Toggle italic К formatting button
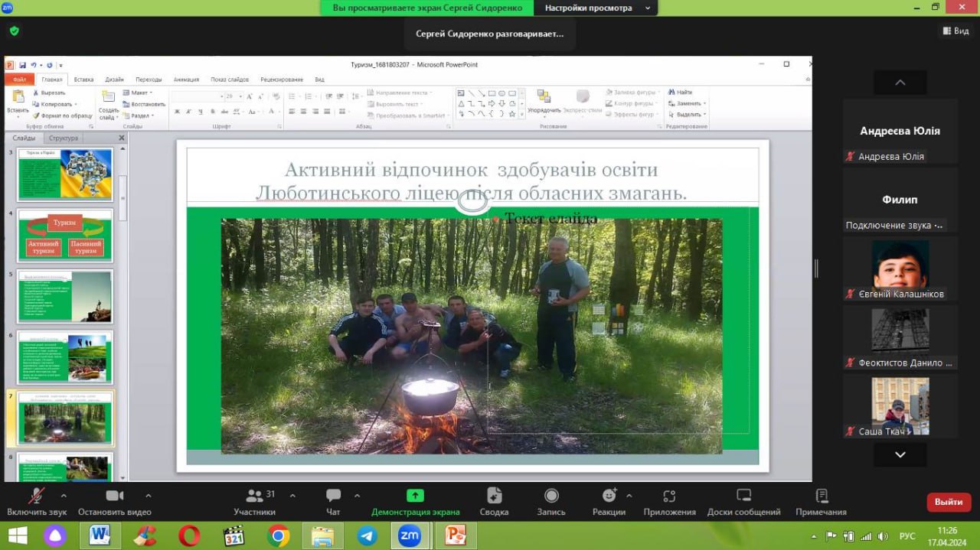This screenshot has width=980, height=550. tap(188, 112)
